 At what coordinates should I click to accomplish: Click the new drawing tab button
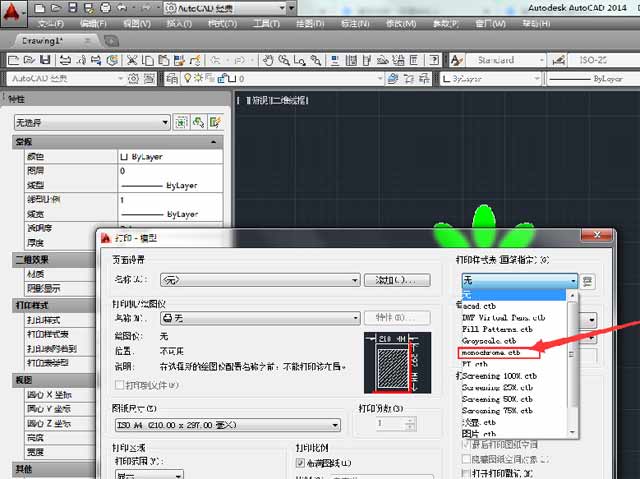click(x=111, y=41)
